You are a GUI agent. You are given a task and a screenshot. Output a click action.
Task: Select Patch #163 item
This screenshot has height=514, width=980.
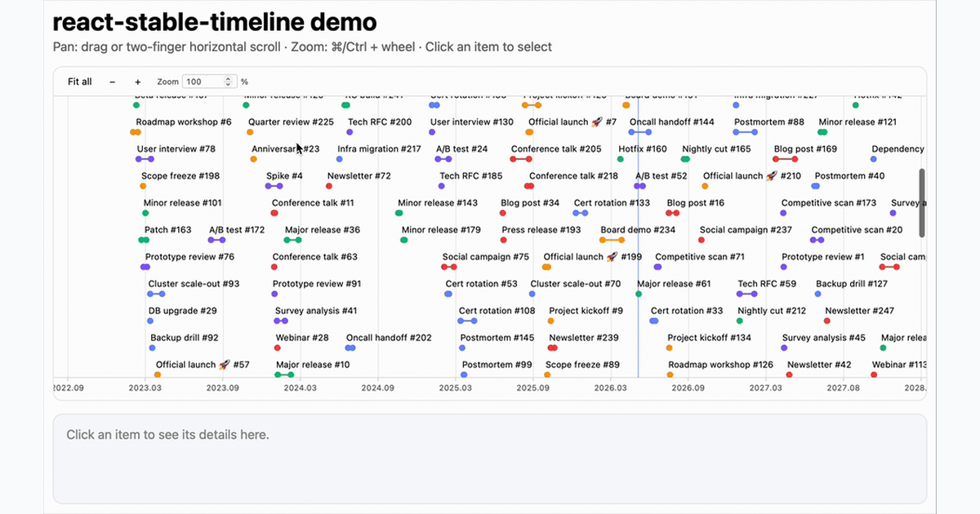(168, 229)
